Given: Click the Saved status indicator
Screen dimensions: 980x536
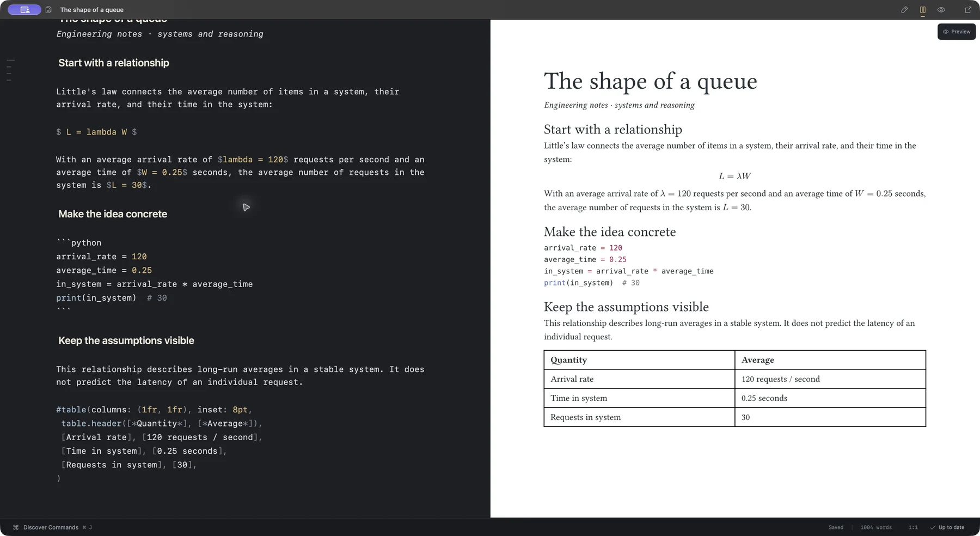Looking at the screenshot, I should coord(836,527).
